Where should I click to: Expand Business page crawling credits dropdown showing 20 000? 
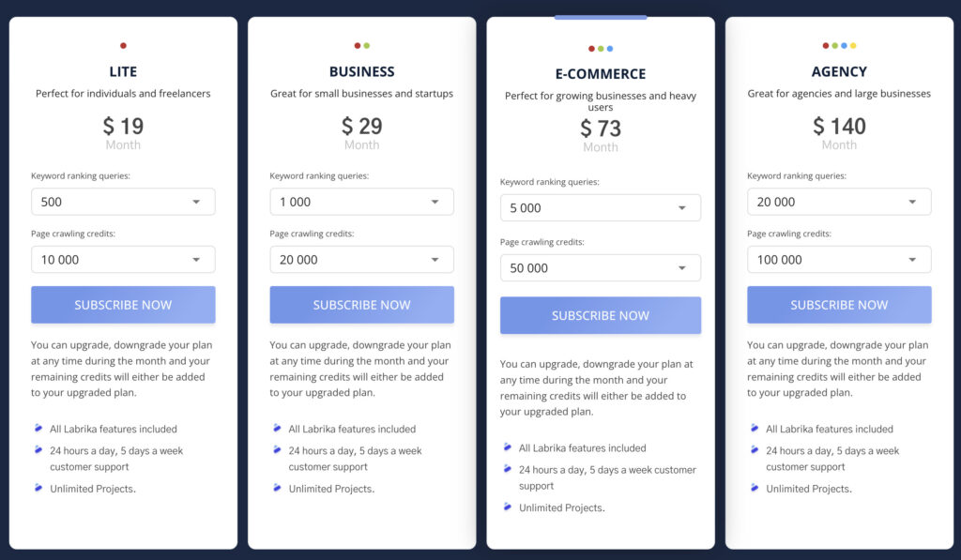coord(361,259)
